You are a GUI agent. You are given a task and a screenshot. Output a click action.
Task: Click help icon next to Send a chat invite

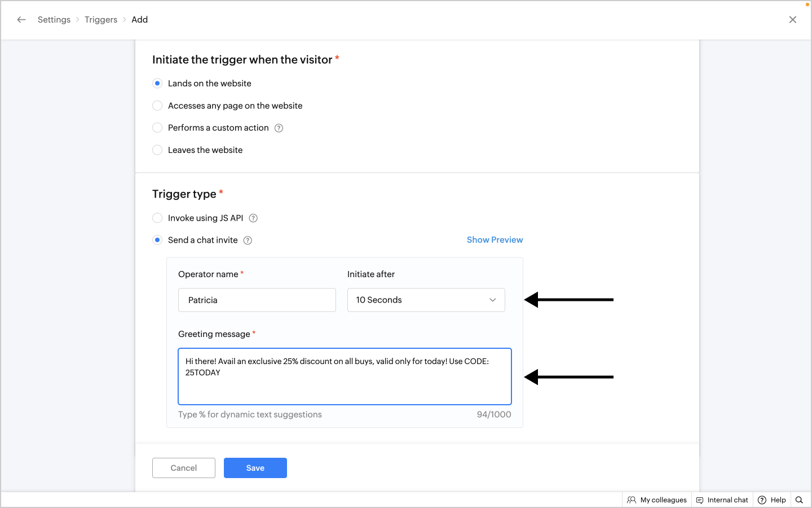tap(248, 240)
